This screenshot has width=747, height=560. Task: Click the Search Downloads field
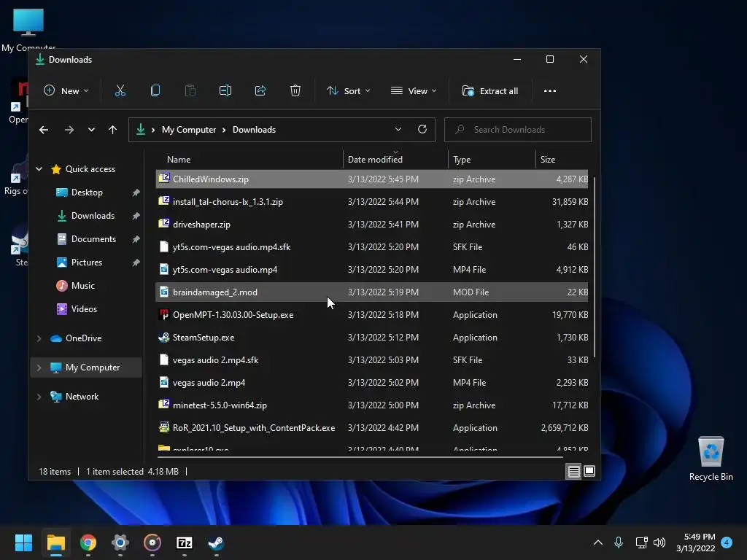tap(518, 130)
